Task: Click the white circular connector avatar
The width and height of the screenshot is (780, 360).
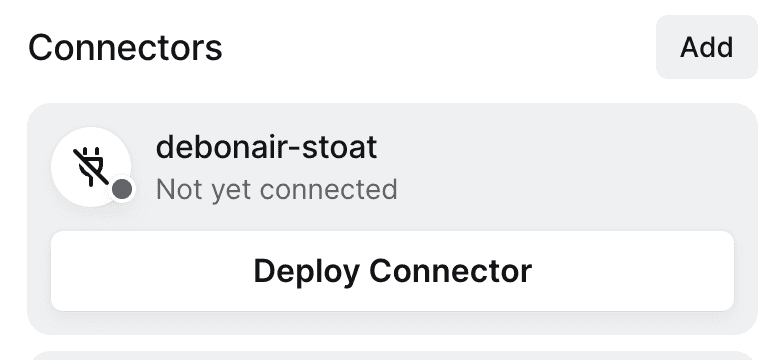Action: click(x=91, y=167)
